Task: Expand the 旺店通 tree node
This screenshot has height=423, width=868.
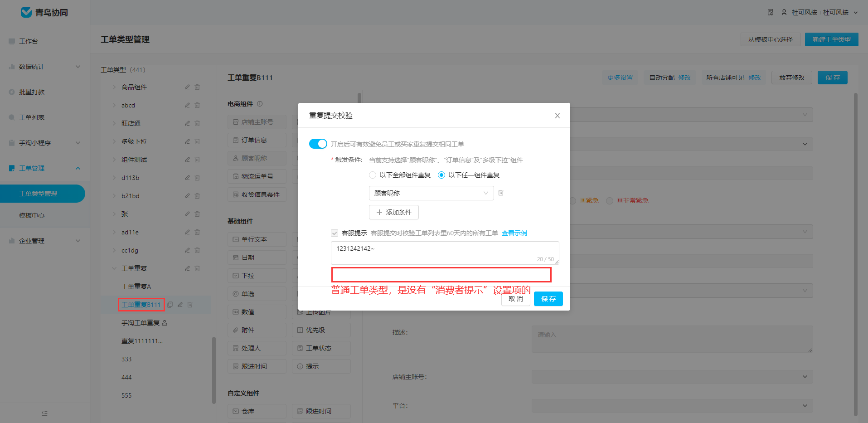Action: [114, 123]
